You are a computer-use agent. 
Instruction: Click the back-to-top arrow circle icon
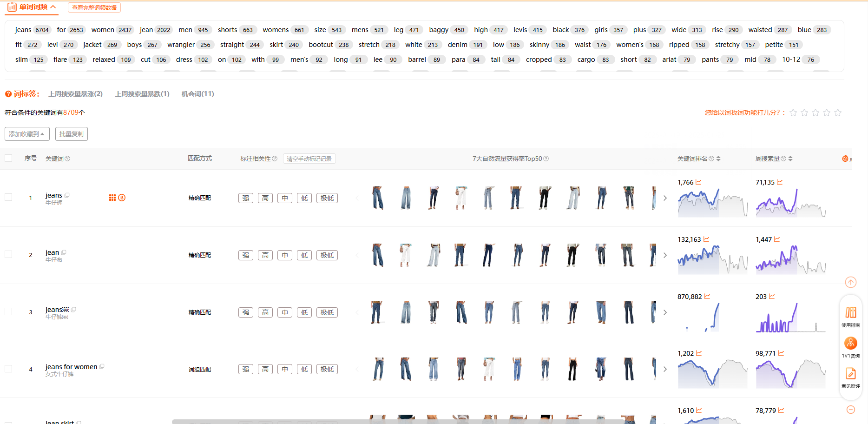pos(851,282)
